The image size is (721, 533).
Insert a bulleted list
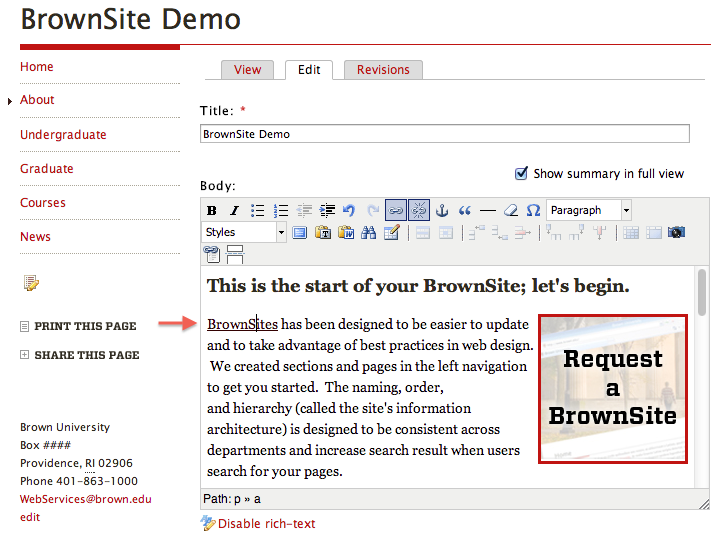pos(258,211)
